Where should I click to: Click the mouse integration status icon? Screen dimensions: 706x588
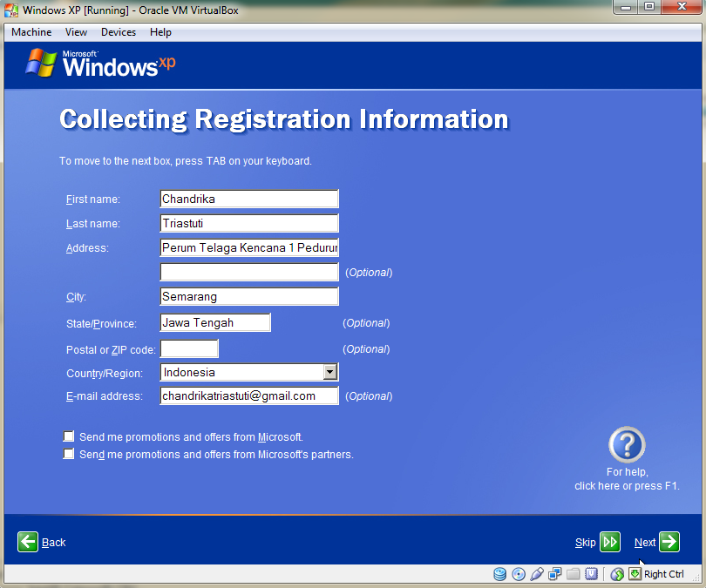pyautogui.click(x=617, y=574)
